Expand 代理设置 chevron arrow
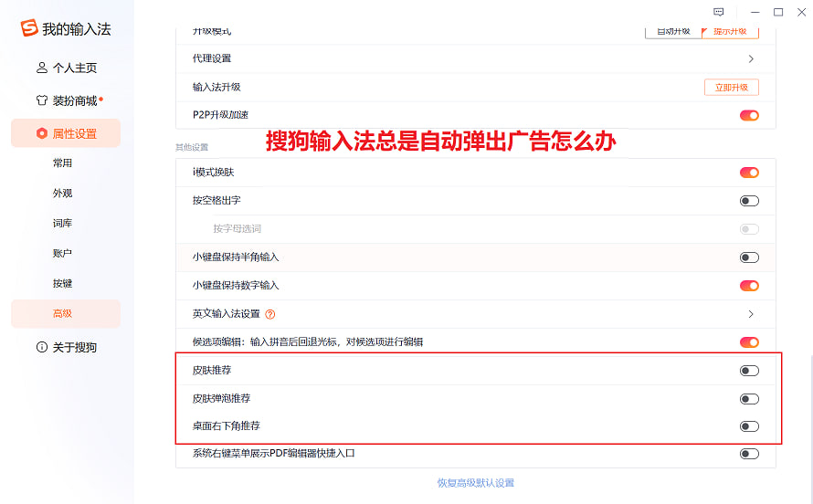The width and height of the screenshot is (813, 504). (x=751, y=59)
